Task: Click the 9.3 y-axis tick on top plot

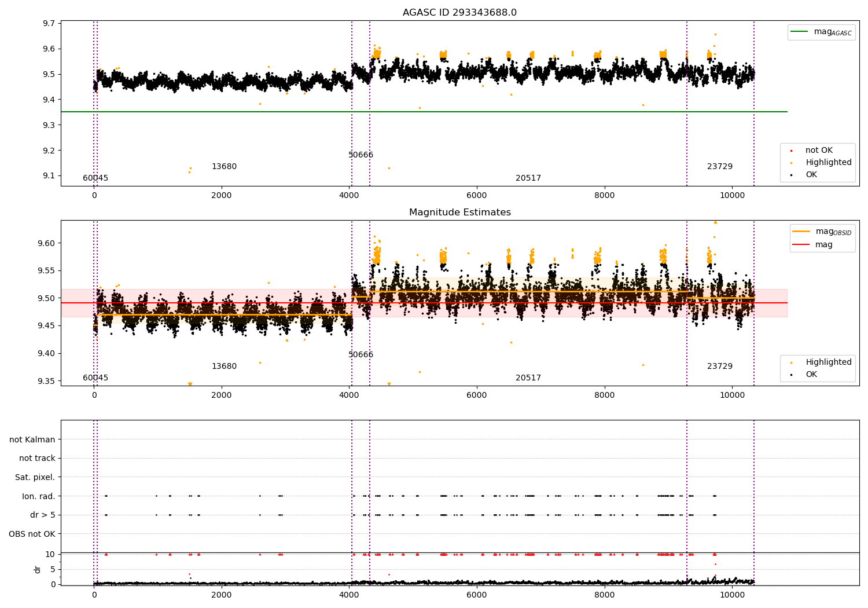Action: point(49,126)
